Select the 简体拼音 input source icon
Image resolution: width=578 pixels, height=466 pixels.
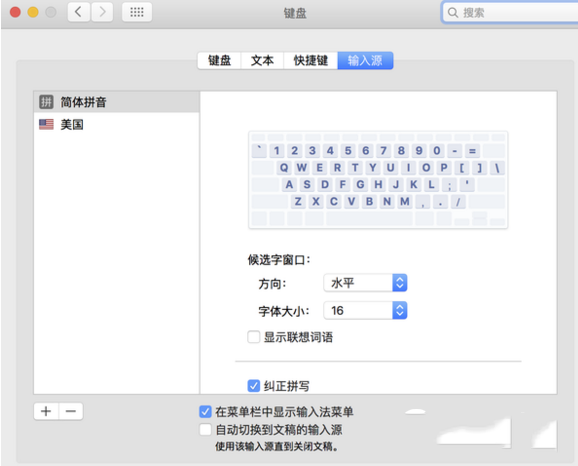coord(46,102)
